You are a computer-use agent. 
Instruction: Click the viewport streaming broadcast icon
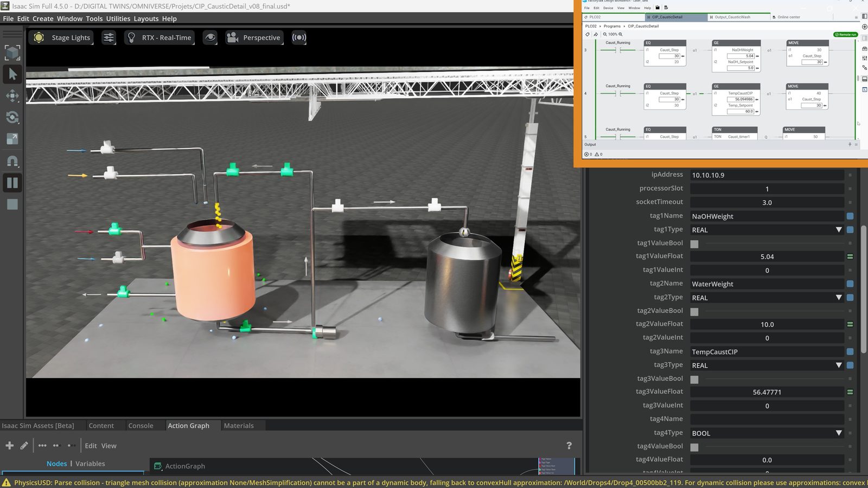(299, 37)
